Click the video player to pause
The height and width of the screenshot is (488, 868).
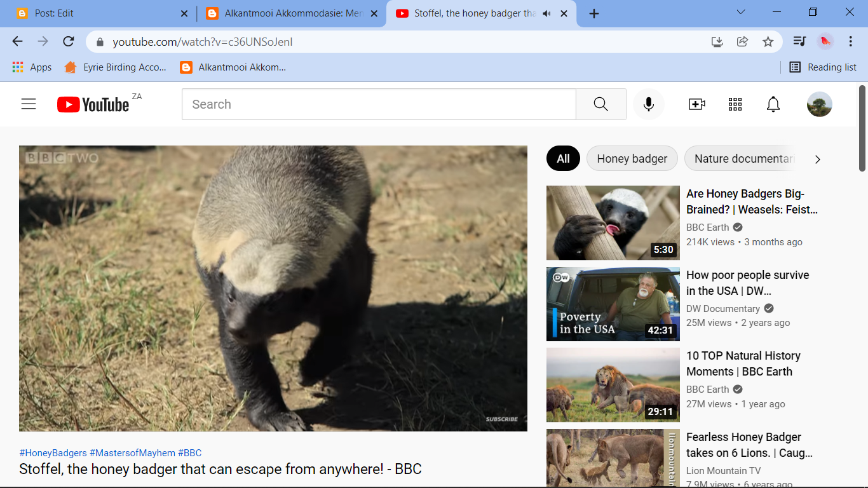[273, 288]
